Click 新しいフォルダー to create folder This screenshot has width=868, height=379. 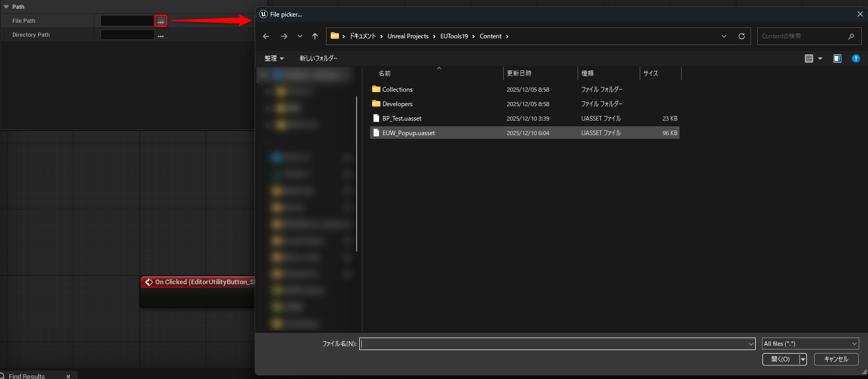click(318, 59)
